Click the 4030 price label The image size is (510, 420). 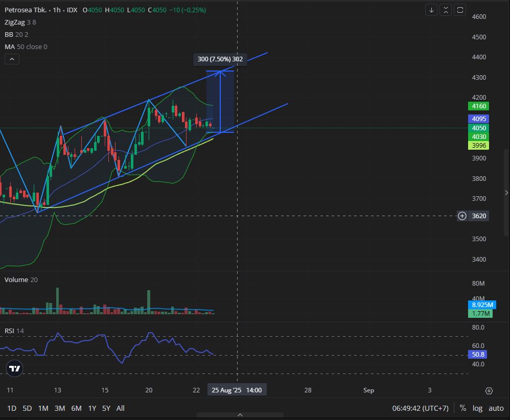tap(478, 136)
